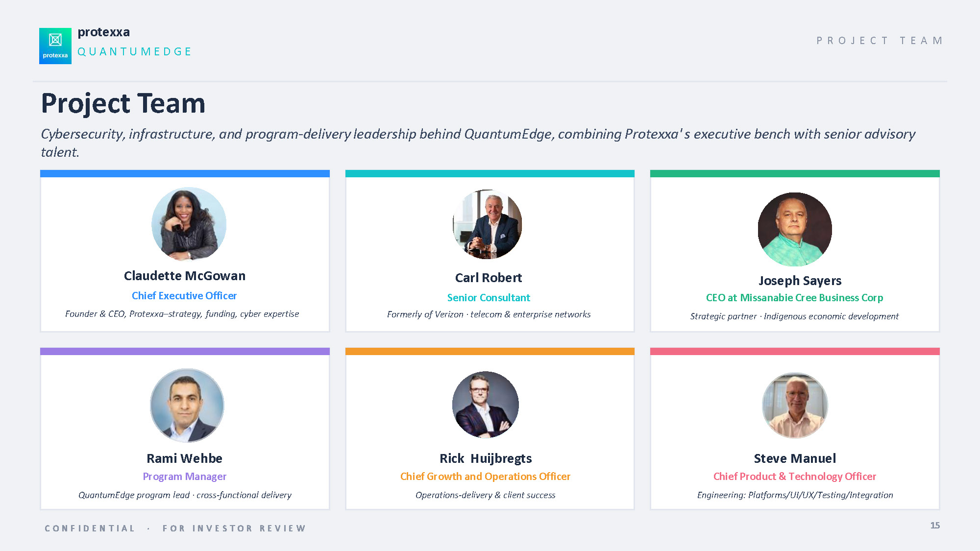Select "CEO at Missanabie Cree Business Corp"
The image size is (980, 551).
794,298
